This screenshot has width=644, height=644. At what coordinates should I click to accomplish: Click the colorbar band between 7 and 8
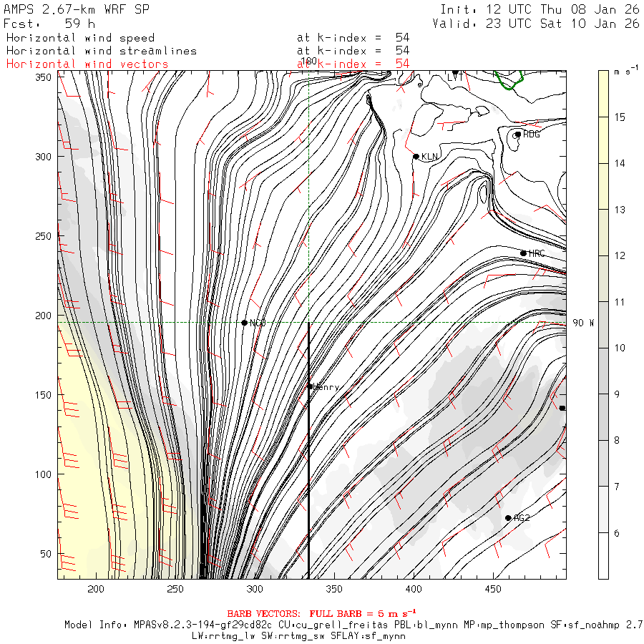[603, 463]
